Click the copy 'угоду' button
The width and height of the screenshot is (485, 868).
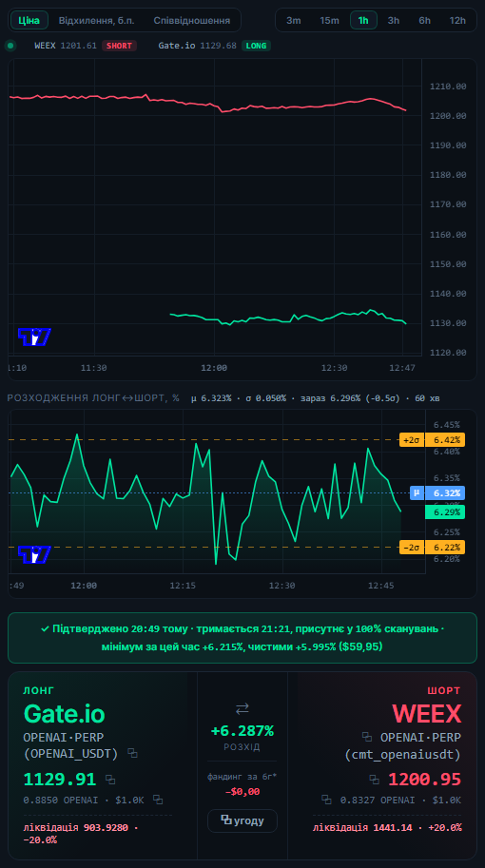click(x=242, y=820)
